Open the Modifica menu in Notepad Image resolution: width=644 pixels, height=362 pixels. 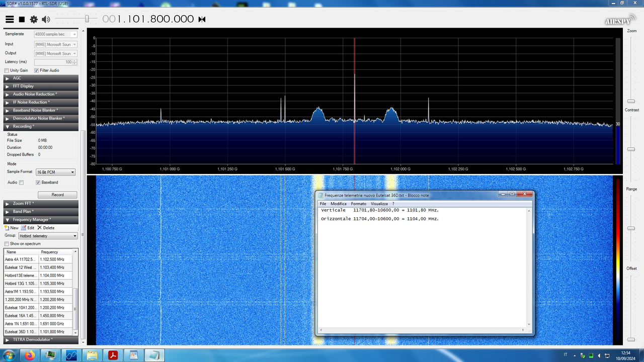(338, 203)
